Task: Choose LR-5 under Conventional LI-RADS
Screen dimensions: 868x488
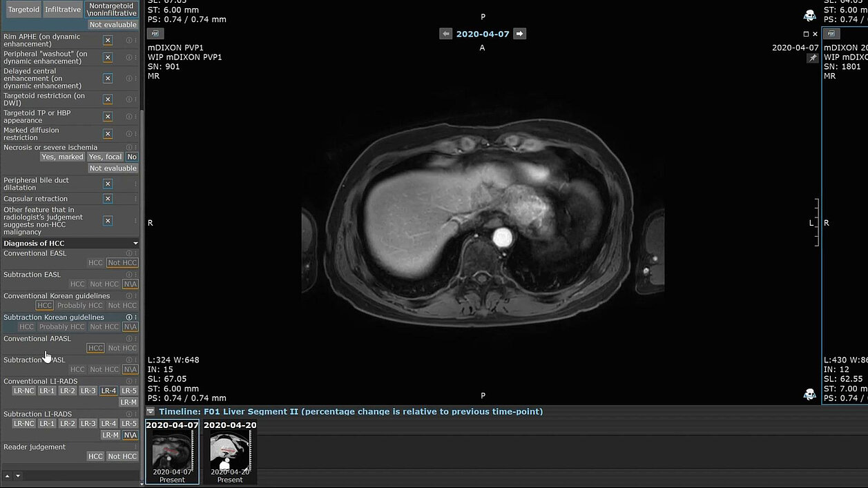Action: pyautogui.click(x=129, y=391)
